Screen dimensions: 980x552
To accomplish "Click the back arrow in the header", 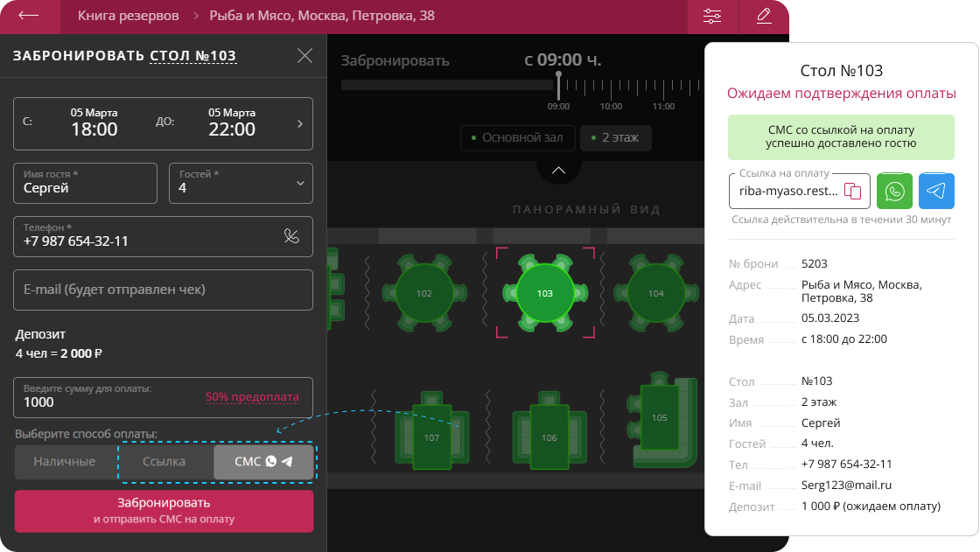I will click(x=29, y=16).
